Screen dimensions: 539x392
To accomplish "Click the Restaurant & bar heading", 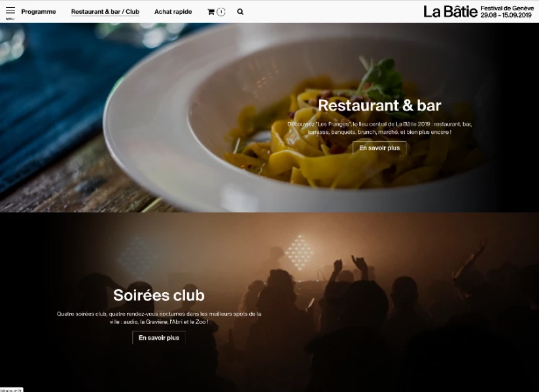I will click(379, 105).
